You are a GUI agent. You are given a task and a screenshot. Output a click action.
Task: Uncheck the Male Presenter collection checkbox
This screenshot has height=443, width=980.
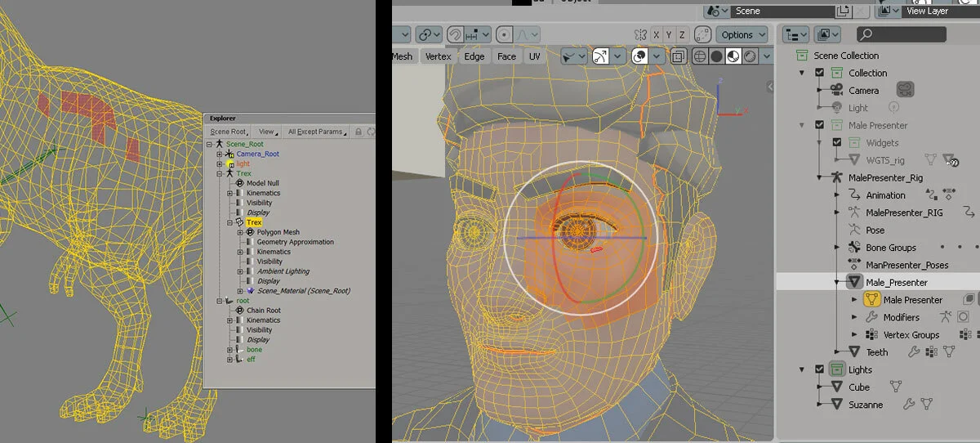tap(820, 125)
